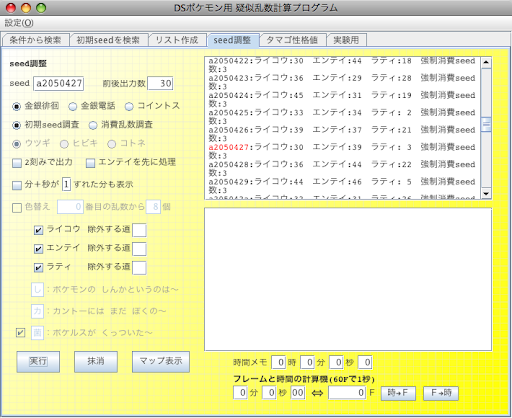Check エンテイを先に処理 option
Image resolution: width=512 pixels, height=418 pixels.
[x=90, y=163]
